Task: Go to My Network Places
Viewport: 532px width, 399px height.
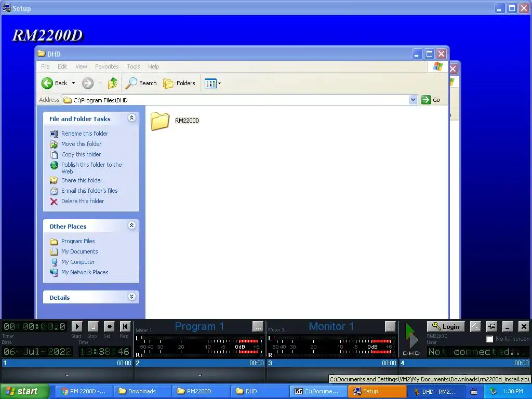Action: 85,272
